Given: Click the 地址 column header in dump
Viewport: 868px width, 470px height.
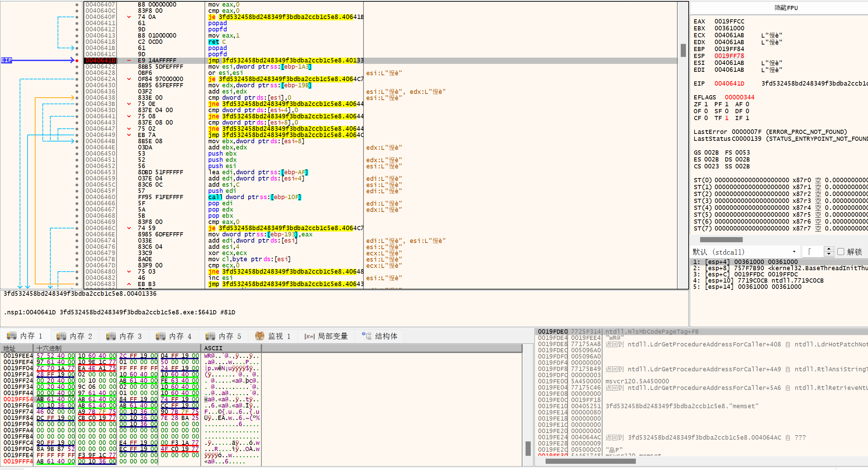Looking at the screenshot, I should tap(17, 348).
